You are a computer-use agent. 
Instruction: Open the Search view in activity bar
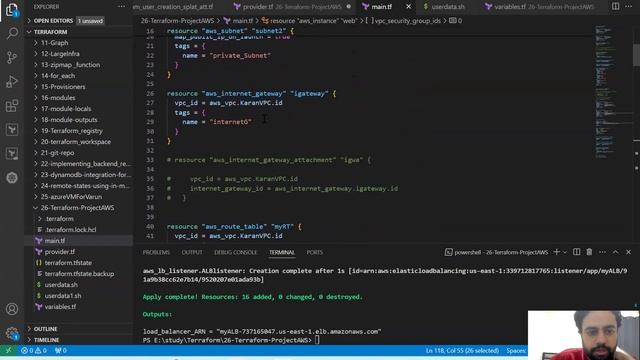(12, 33)
